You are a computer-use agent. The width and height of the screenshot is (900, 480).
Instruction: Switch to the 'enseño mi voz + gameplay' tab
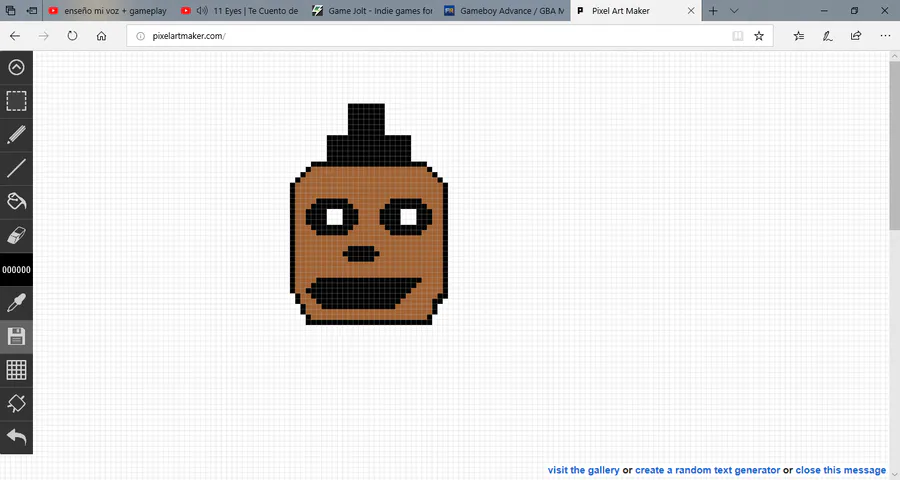pyautogui.click(x=108, y=10)
